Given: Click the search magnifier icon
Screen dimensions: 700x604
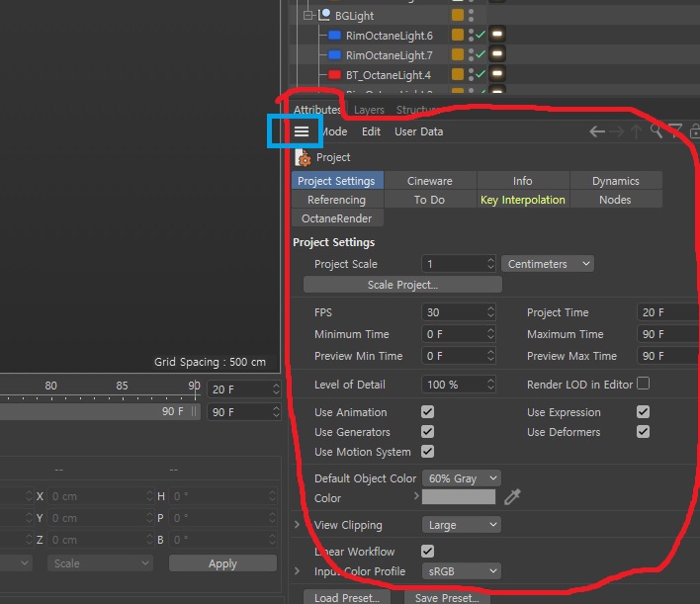Looking at the screenshot, I should coord(656,131).
